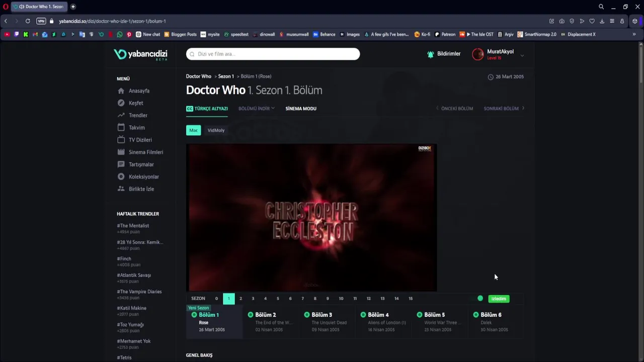644x362 pixels.
Task: Open Tartışmalar chat icon in sidebar
Action: coord(121,164)
